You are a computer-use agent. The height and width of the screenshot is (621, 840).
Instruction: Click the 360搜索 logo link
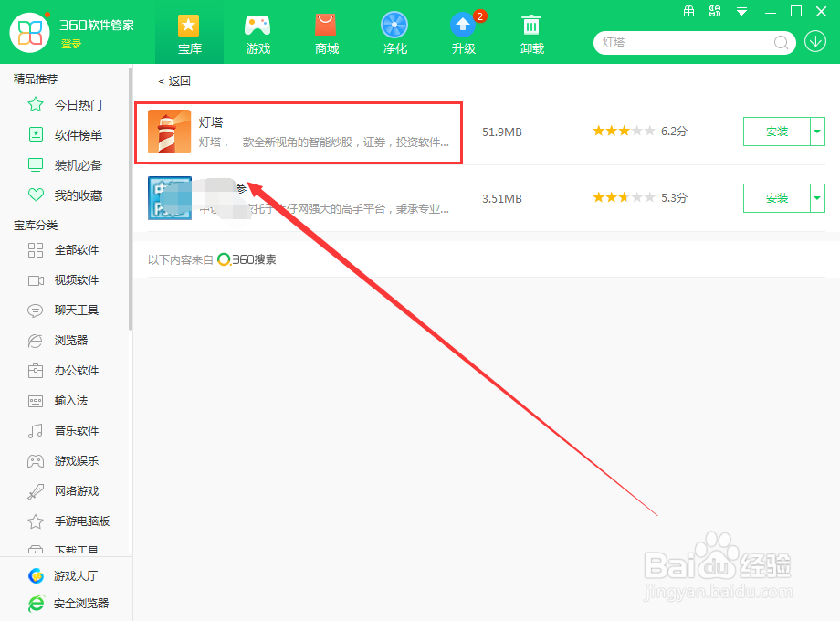(x=247, y=259)
